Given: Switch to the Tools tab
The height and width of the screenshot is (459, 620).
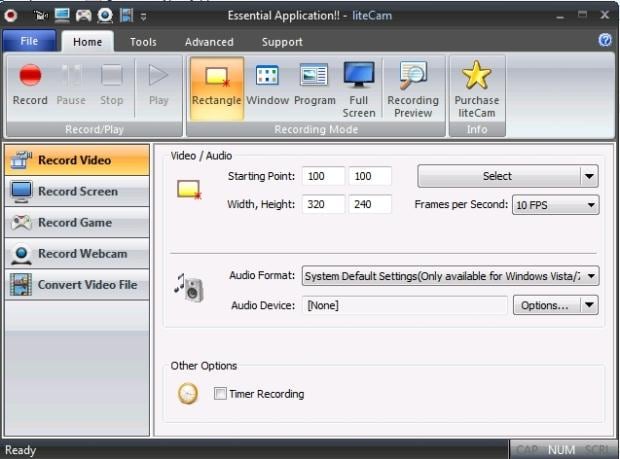Looking at the screenshot, I should (143, 42).
